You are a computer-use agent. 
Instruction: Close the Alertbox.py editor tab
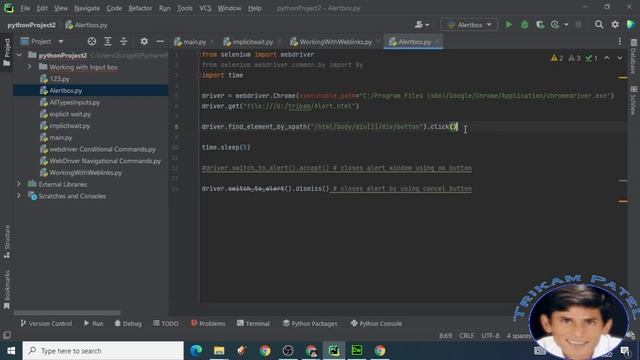[x=438, y=42]
